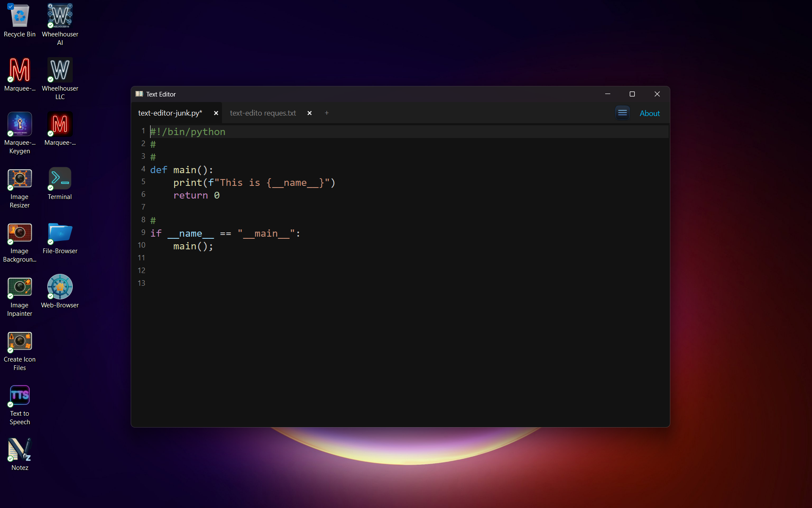812x508 pixels.
Task: Close the text-edito reques.txt tab
Action: (x=310, y=113)
